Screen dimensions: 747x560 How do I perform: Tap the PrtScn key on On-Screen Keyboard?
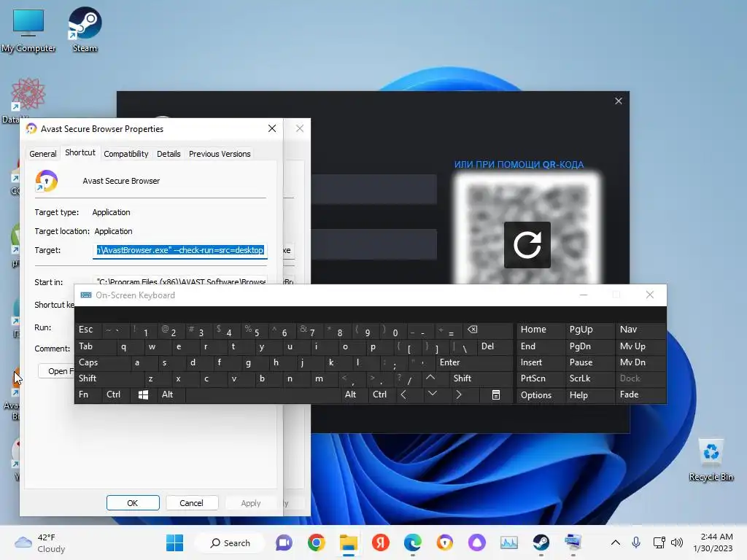(x=541, y=378)
